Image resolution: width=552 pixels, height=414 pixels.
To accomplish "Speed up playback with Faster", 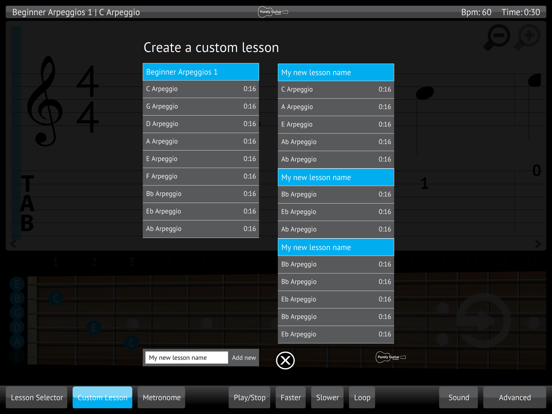I will tap(290, 397).
